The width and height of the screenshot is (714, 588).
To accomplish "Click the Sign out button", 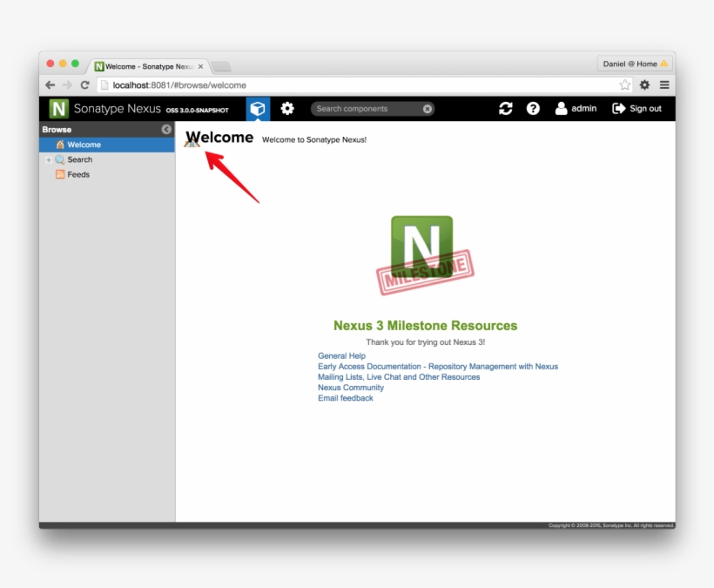I will 637,109.
